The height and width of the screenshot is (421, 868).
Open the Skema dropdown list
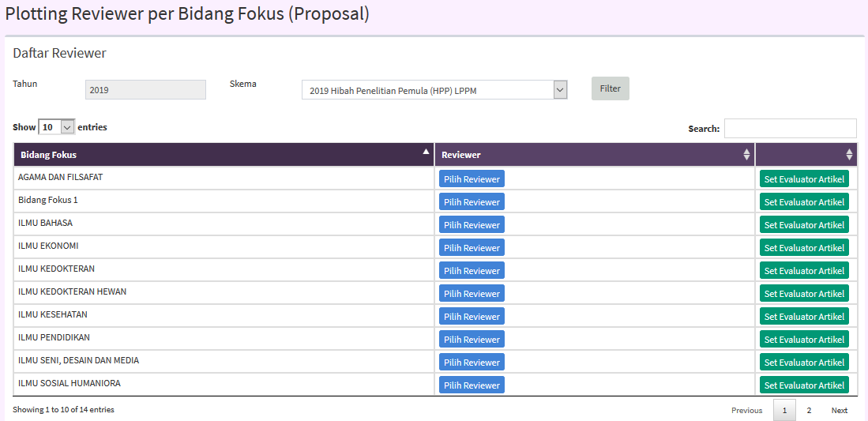coord(434,90)
